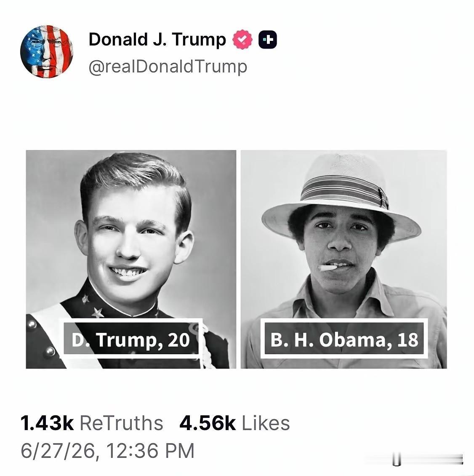This screenshot has height=476, width=474.
Task: Open the left photo labeled D. Trump, 20
Action: pos(131,259)
